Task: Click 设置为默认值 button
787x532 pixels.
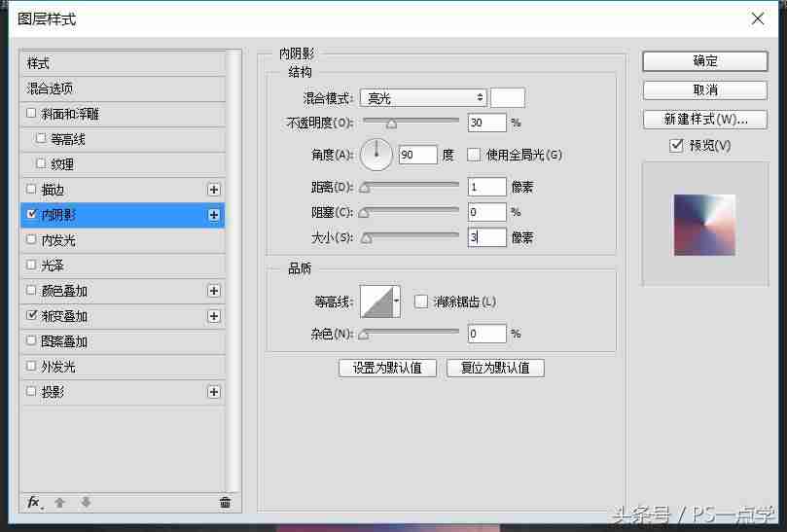Action: 387,368
